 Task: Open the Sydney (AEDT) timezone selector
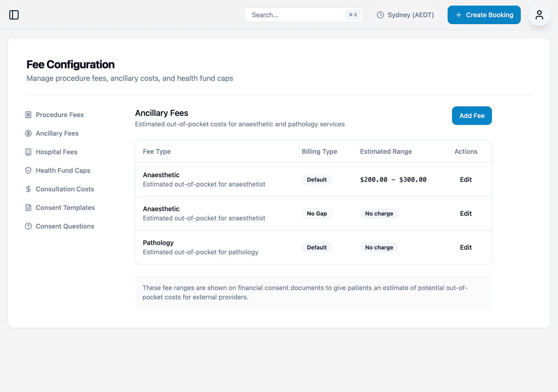[x=405, y=15]
